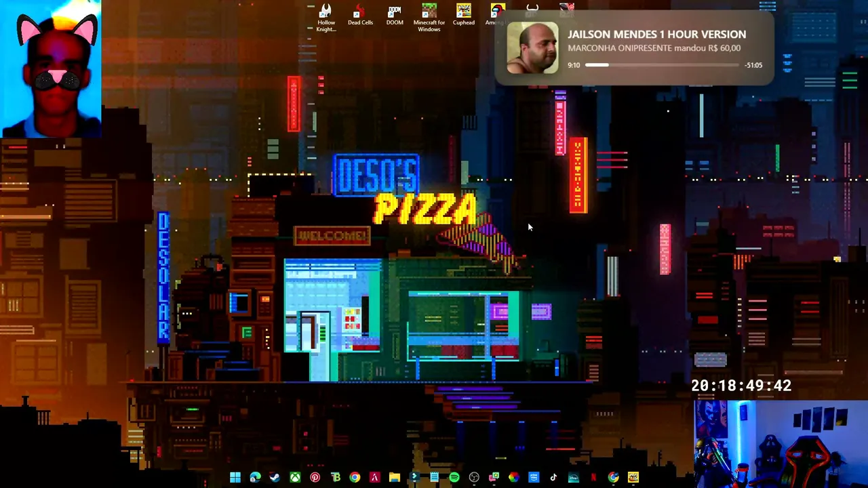This screenshot has height=488, width=868.
Task: Click the green B taskbar icon
Action: 335,478
